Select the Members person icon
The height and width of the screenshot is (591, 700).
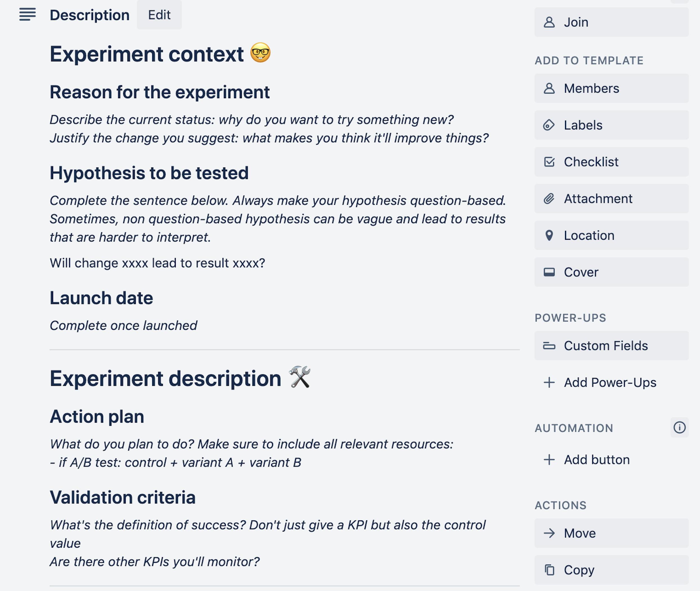click(x=549, y=88)
